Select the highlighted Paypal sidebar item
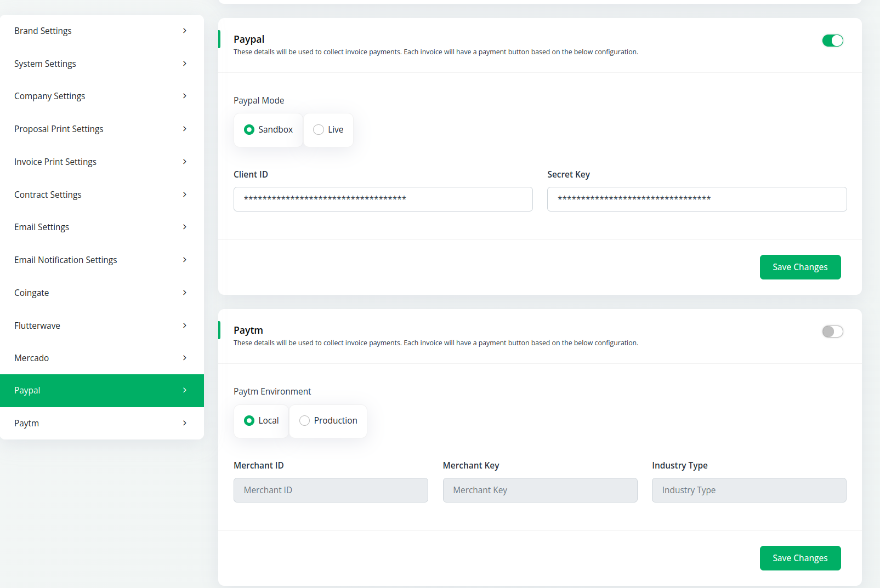This screenshot has width=880, height=588. click(x=102, y=391)
